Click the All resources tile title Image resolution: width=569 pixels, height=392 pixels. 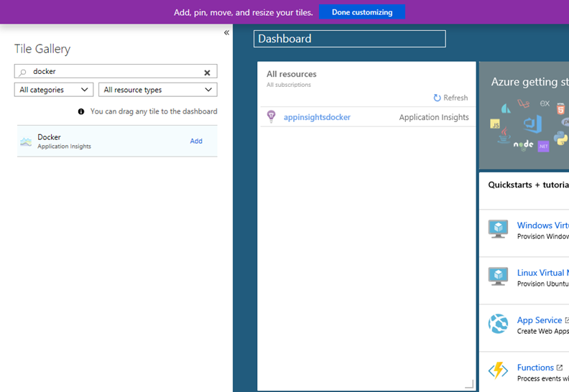pyautogui.click(x=292, y=74)
